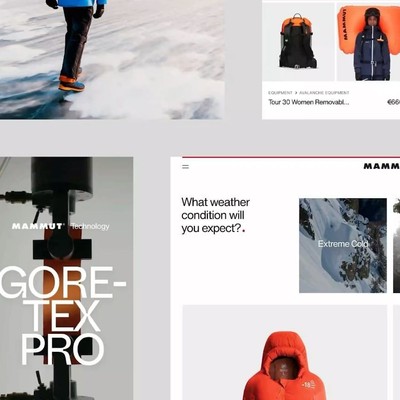
Task: Open the model wearing orange airbag image
Action: coord(368,41)
